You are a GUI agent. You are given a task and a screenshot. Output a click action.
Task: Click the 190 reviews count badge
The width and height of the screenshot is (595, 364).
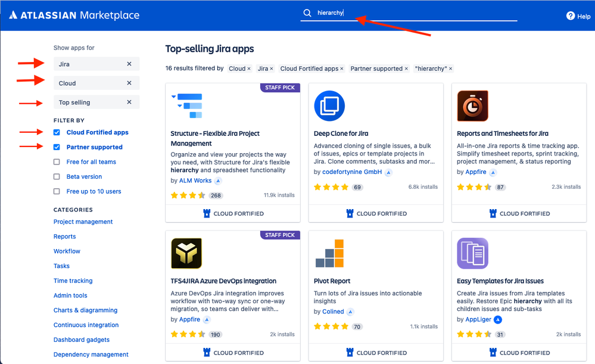(x=216, y=335)
